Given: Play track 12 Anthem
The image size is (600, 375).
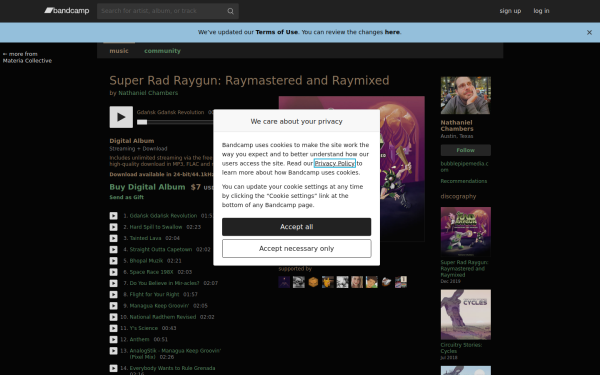Looking at the screenshot, I should 114,339.
